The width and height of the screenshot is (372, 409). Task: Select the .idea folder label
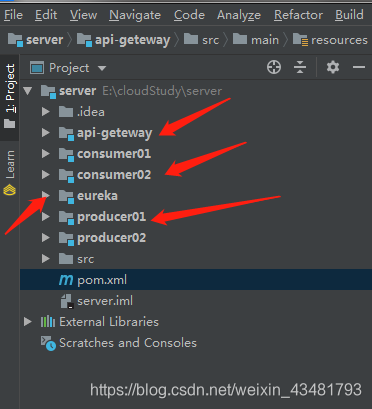point(91,112)
